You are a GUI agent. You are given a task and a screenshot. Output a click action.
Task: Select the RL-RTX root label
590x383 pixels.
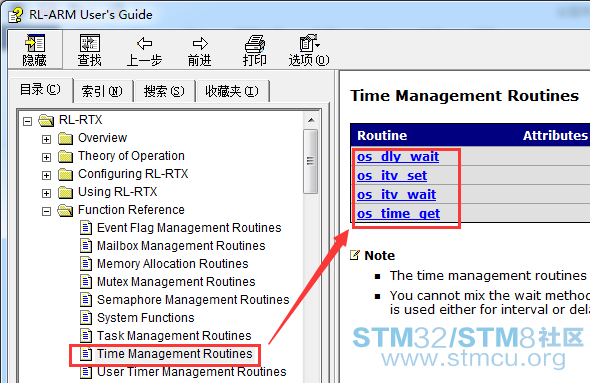click(81, 120)
